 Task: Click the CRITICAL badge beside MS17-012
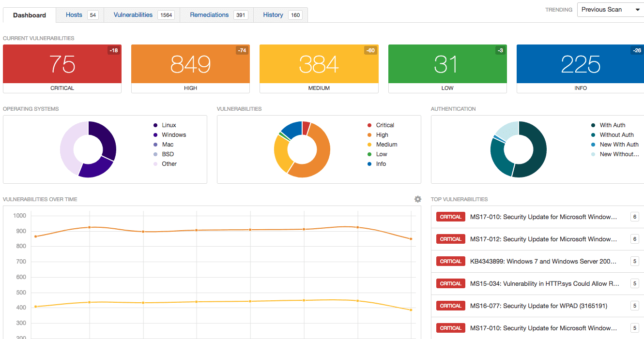[x=450, y=239]
